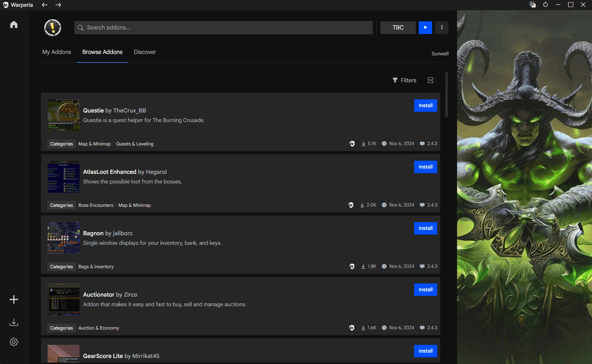Click the Warperia logo in title bar
The height and width of the screenshot is (364, 592).
point(6,5)
